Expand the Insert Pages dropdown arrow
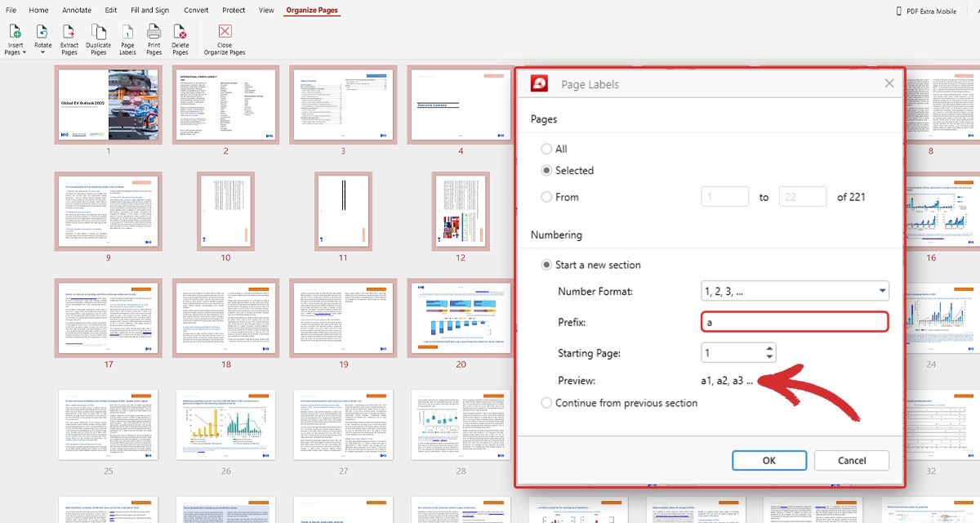The width and height of the screenshot is (980, 523). coord(24,53)
